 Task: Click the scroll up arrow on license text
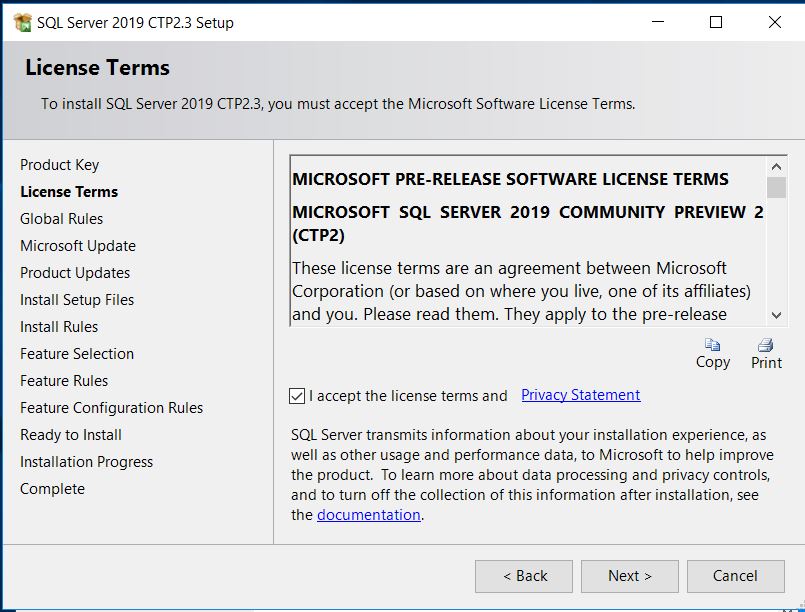(777, 167)
